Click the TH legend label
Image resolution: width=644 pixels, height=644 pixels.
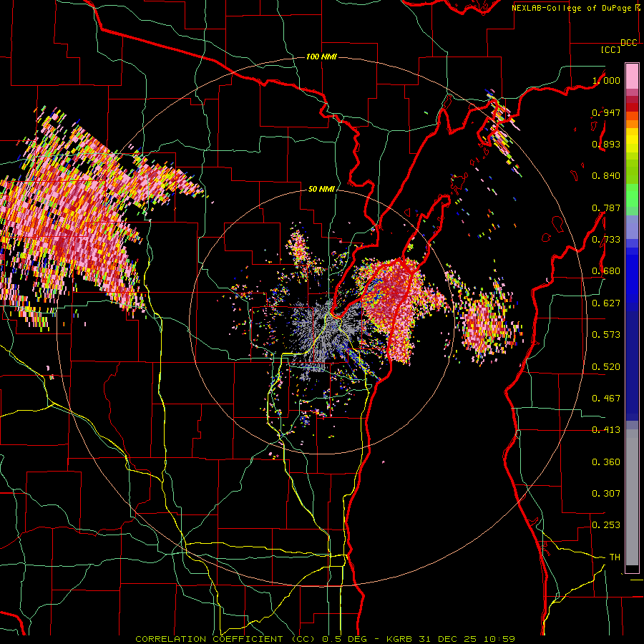[x=615, y=557]
